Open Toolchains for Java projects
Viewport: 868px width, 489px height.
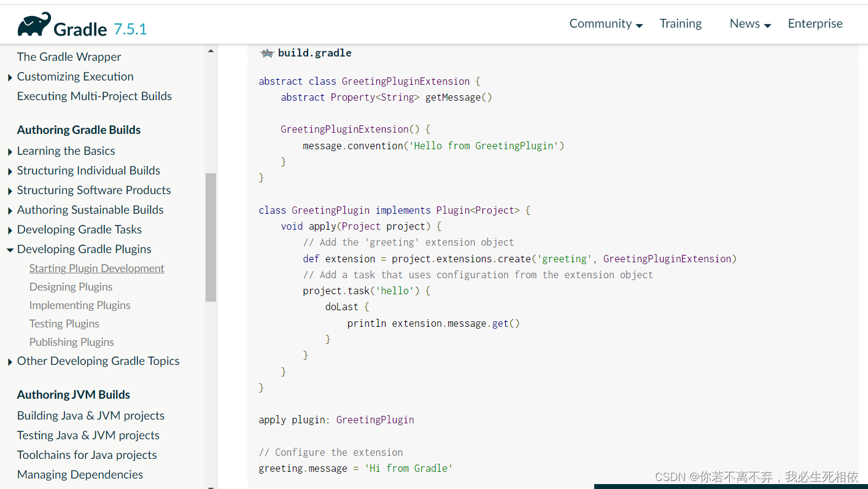(x=86, y=455)
